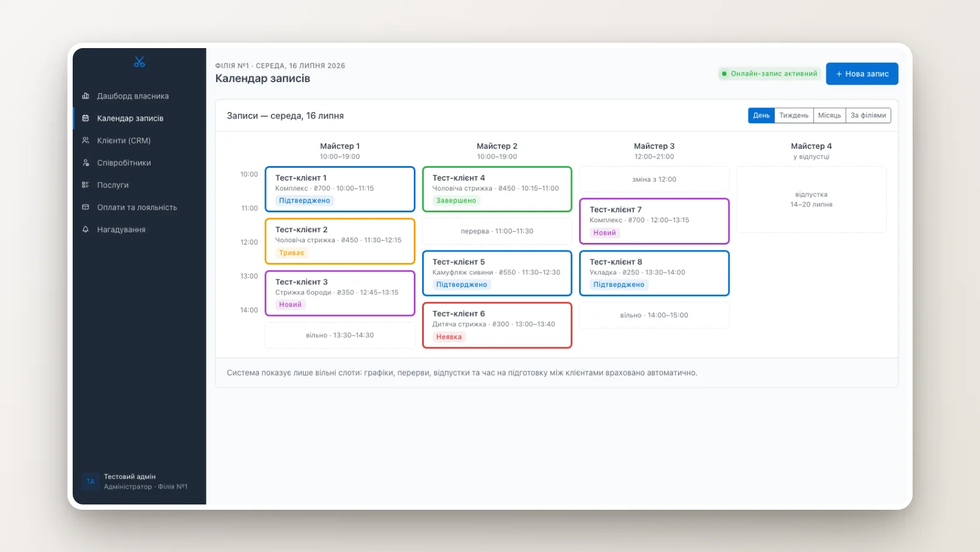Click the Співробітники person icon
The height and width of the screenshot is (552, 980).
86,162
